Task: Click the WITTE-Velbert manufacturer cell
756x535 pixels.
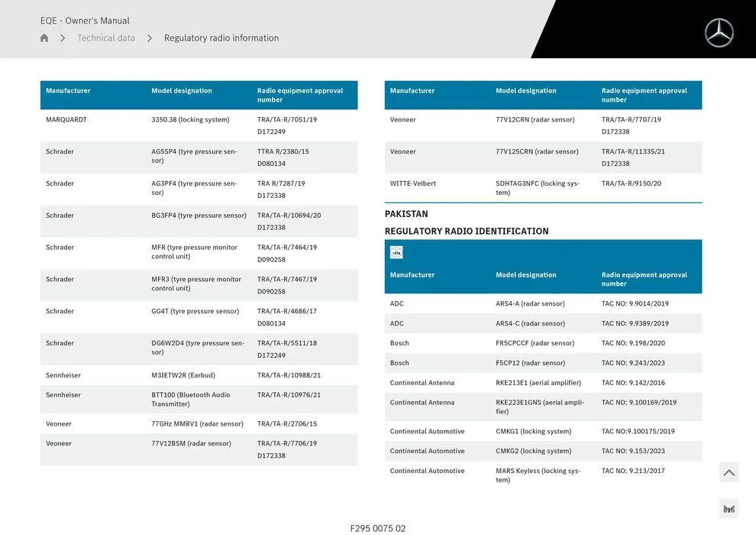Action: (413, 183)
